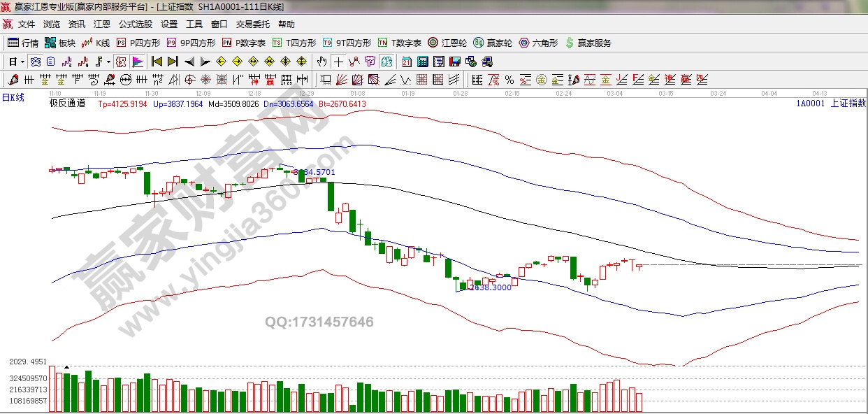This screenshot has height=414, width=868.
Task: Open the 9P四方形 tool
Action: (x=191, y=43)
